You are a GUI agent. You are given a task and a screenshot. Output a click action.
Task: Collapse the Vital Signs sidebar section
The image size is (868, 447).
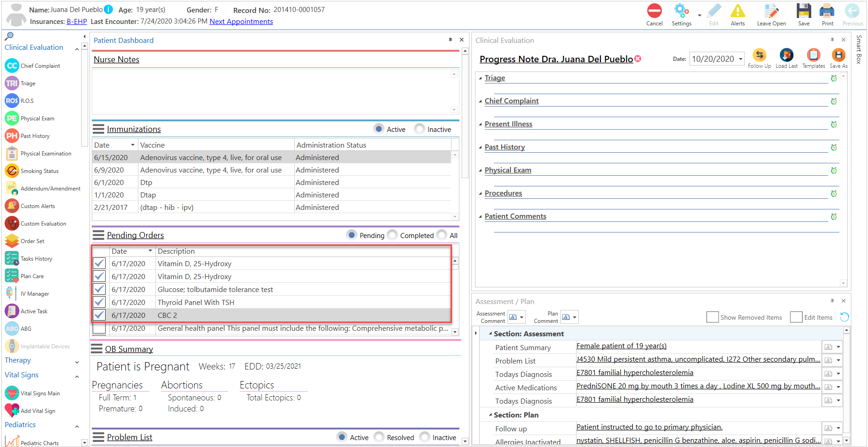(x=77, y=376)
